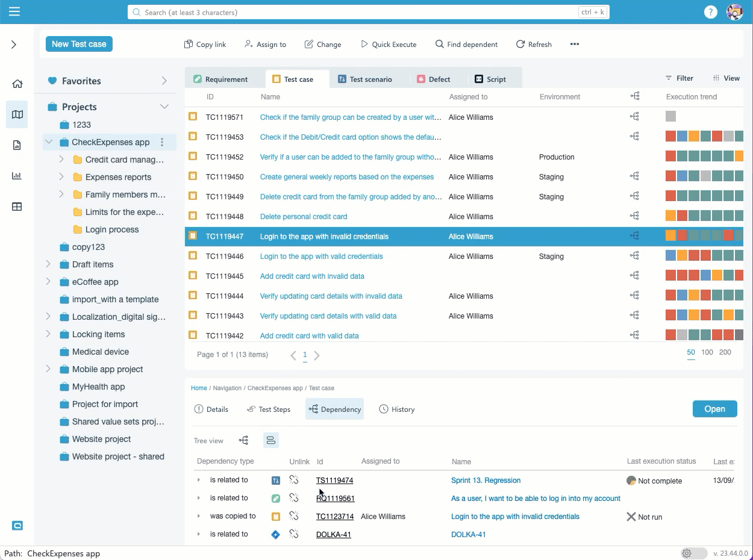This screenshot has height=560, width=753.
Task: Click the Home icon in left sidebar
Action: click(17, 84)
